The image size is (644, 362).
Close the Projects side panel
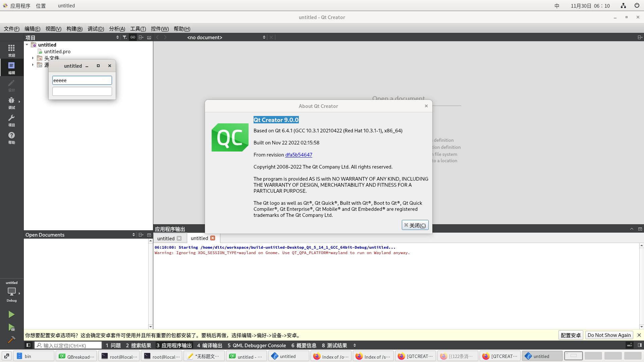149,37
